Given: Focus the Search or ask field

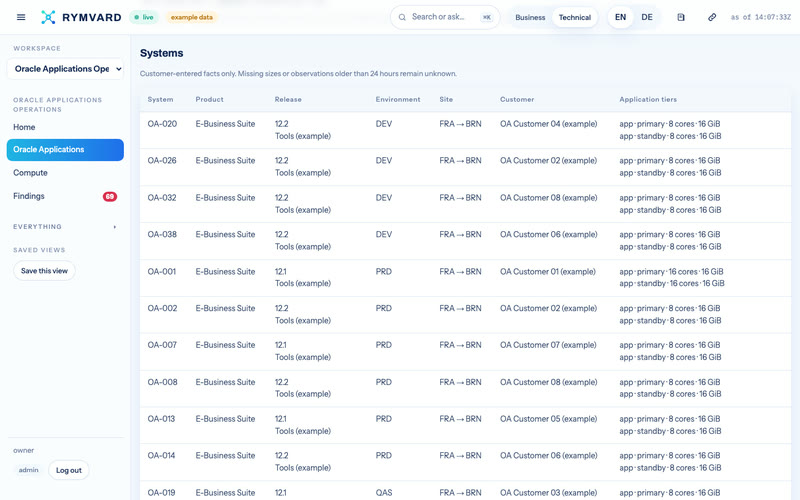Looking at the screenshot, I should click(445, 17).
